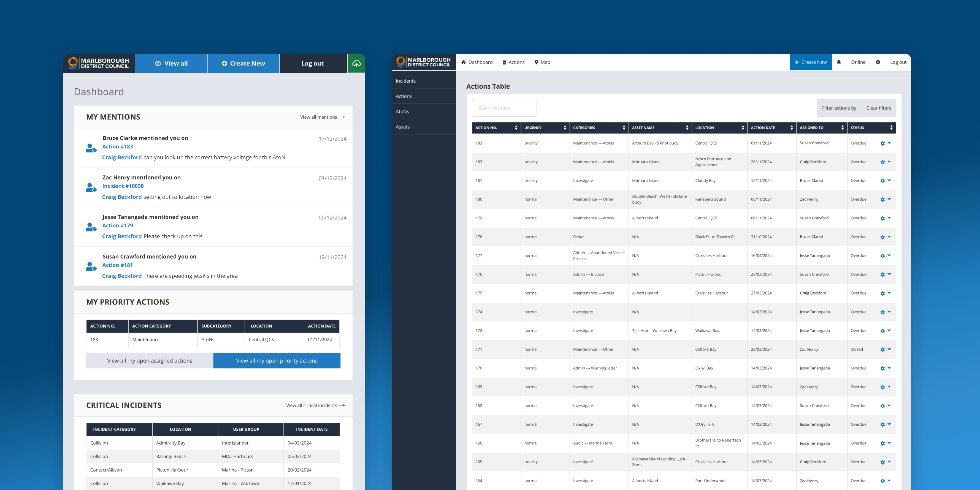Open settings gear in top navigation bar
The width and height of the screenshot is (980, 490).
click(x=878, y=62)
